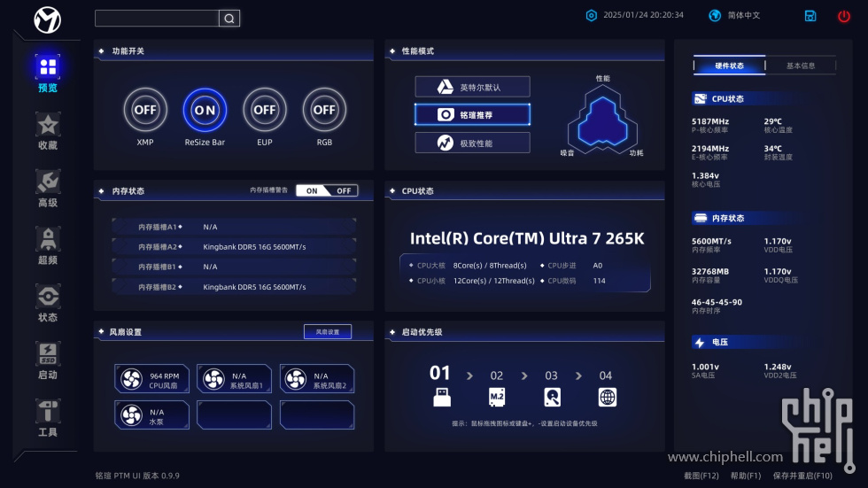868x488 pixels.
Task: Click the globe language icon
Action: [x=715, y=15]
